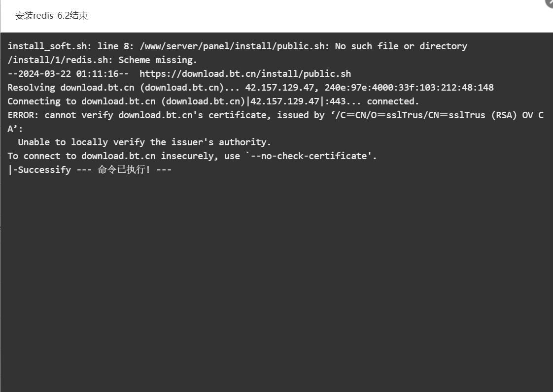553x392 pixels.
Task: Click the To connect insecurely hint line
Action: [192, 156]
